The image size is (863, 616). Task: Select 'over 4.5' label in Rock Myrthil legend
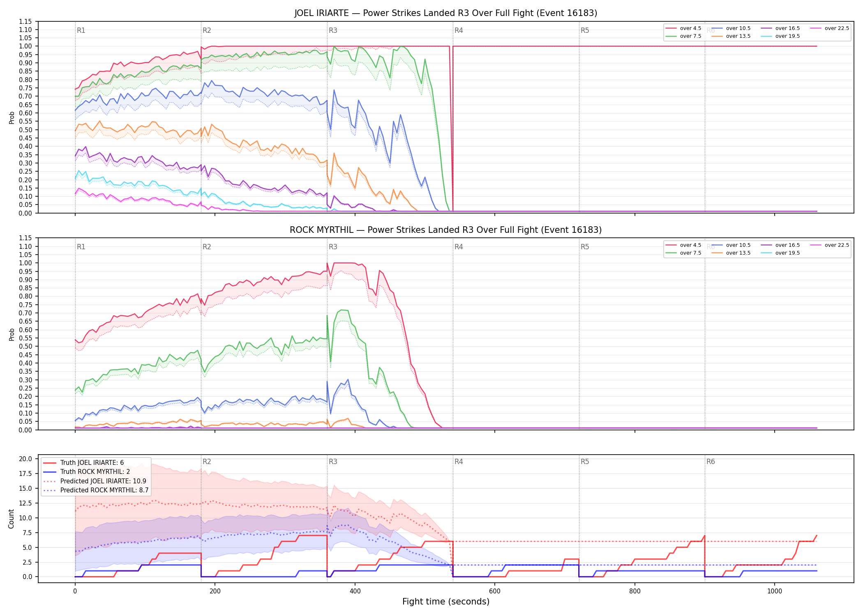690,245
